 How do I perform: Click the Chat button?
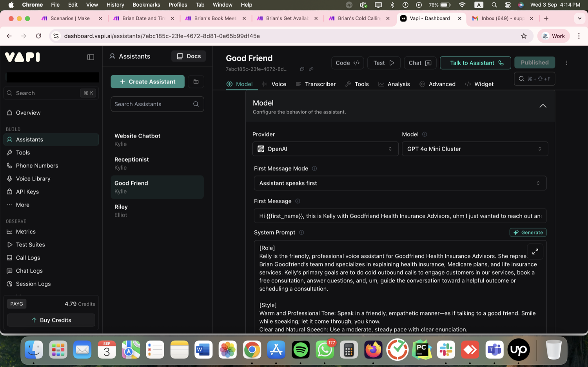click(420, 63)
